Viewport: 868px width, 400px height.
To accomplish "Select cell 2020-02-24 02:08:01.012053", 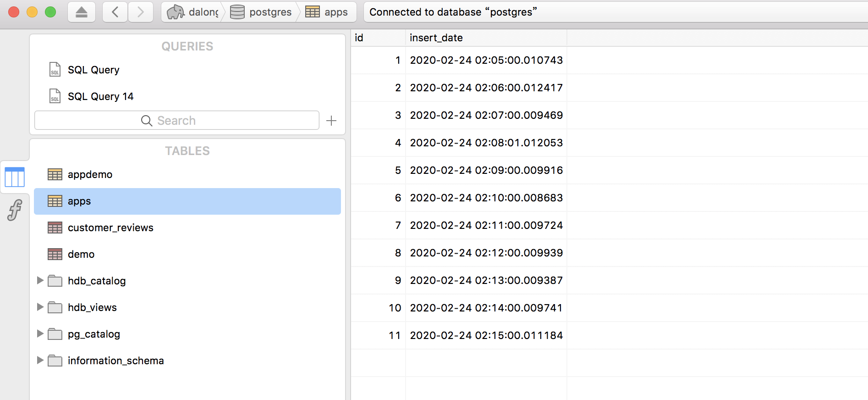I will 486,143.
